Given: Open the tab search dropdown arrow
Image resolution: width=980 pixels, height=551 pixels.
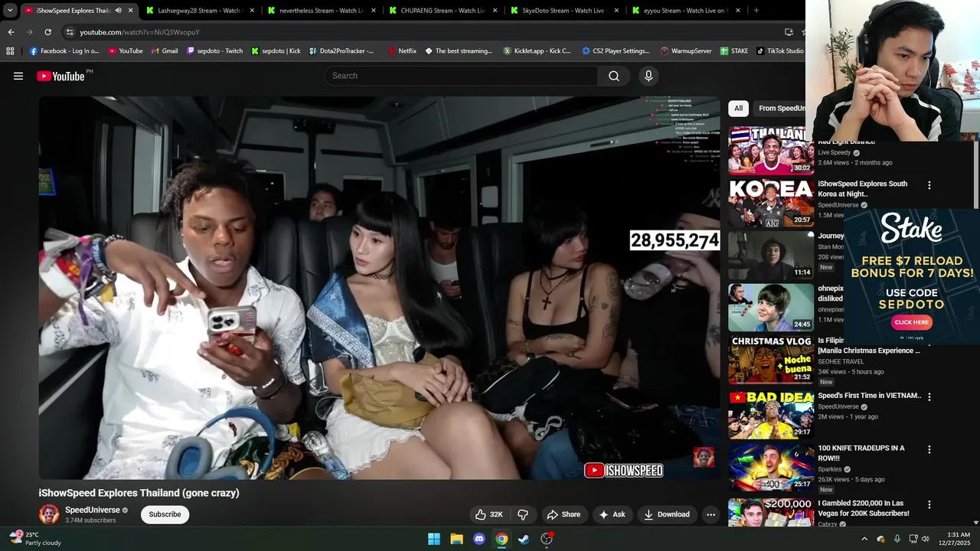Looking at the screenshot, I should (10, 11).
